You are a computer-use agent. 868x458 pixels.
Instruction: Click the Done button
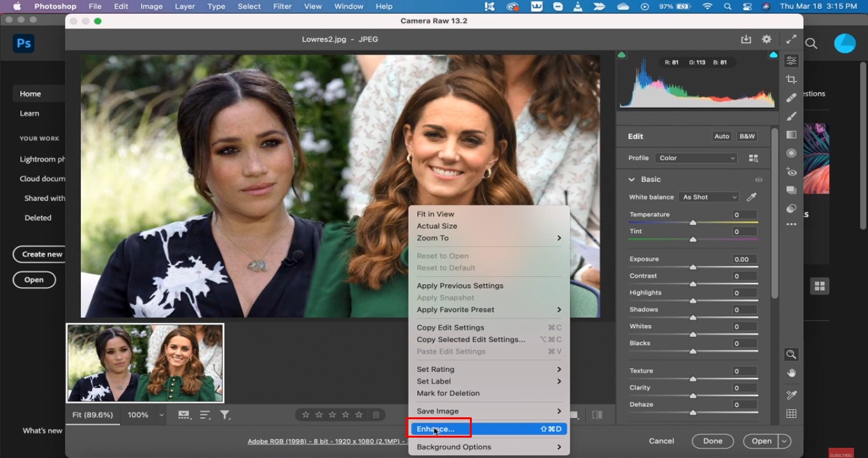[x=712, y=441]
